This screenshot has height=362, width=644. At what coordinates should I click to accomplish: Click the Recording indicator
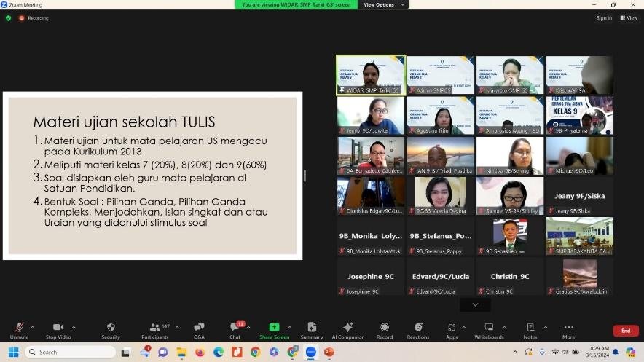pyautogui.click(x=34, y=18)
